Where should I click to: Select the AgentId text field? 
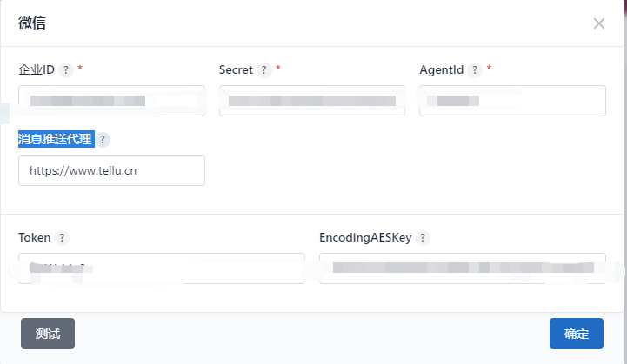(512, 101)
